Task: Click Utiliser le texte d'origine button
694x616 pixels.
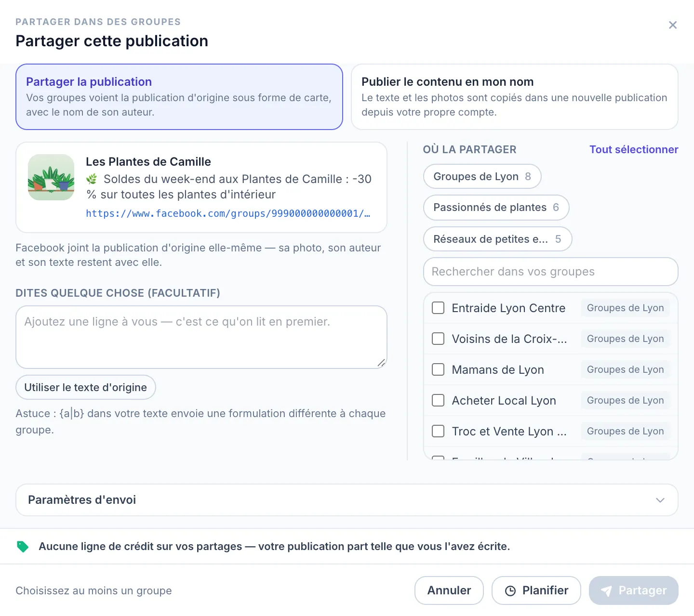Action: [86, 387]
